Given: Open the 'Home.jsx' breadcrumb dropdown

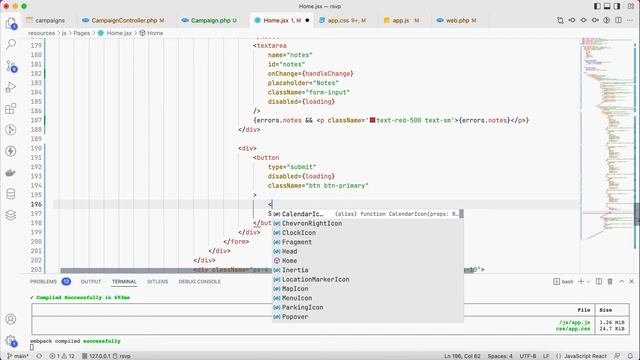Looking at the screenshot, I should click(x=115, y=33).
